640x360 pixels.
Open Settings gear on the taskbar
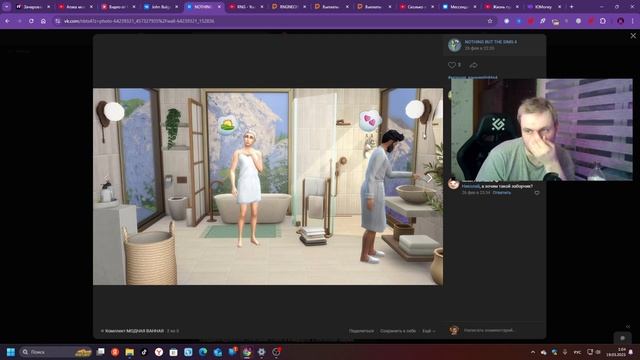click(262, 352)
